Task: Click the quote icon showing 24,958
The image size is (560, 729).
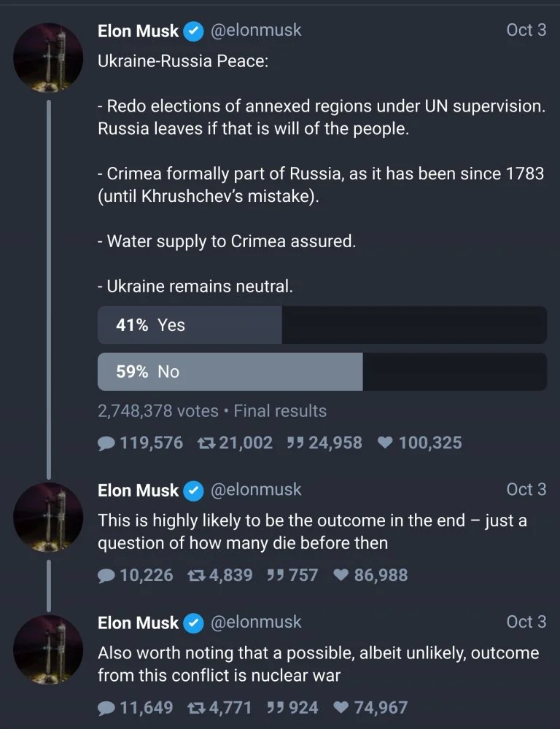Action: tap(296, 443)
